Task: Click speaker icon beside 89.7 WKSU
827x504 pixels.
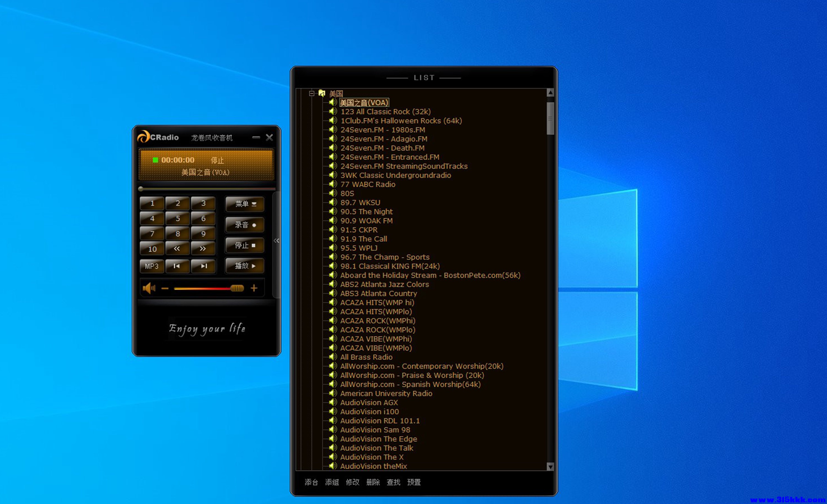Action: [333, 202]
